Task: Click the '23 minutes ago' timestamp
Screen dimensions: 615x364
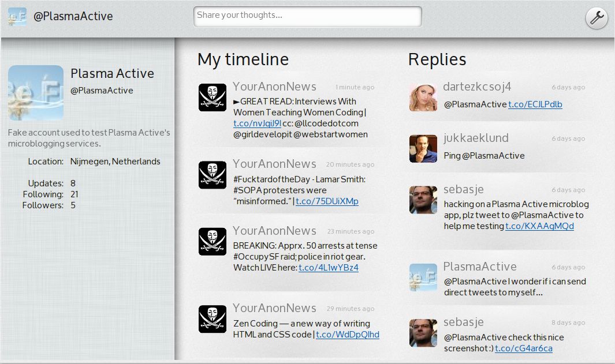Action: pyautogui.click(x=351, y=231)
